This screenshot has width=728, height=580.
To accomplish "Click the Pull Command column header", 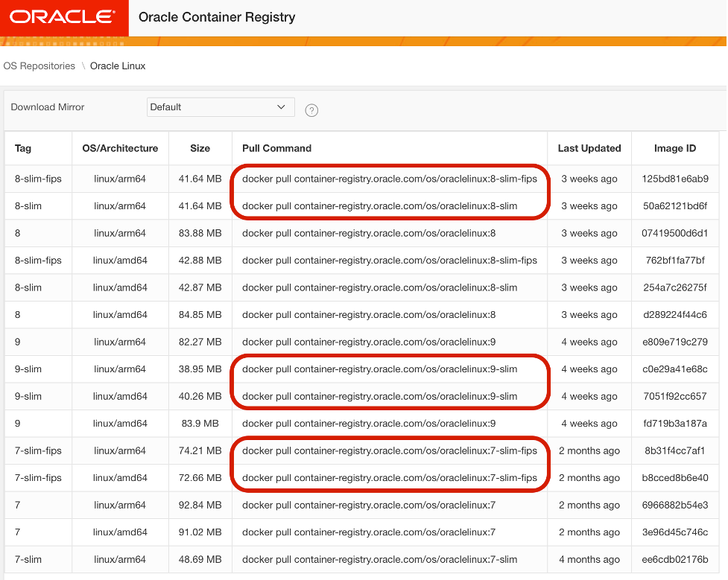I will [x=276, y=148].
